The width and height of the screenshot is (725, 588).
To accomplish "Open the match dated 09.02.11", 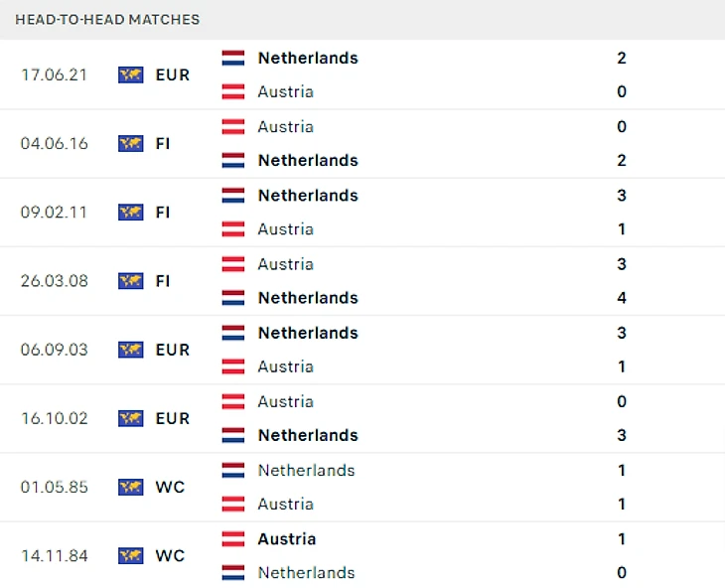I will 54,212.
